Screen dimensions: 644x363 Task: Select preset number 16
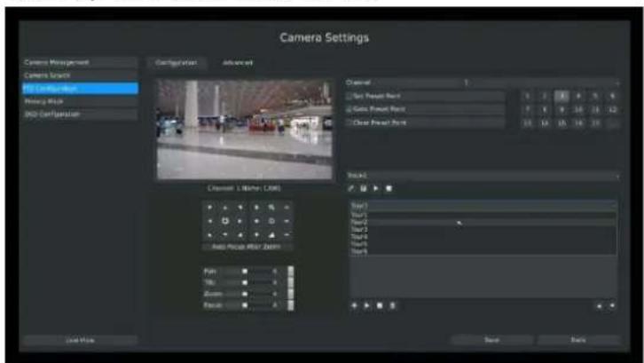pos(578,123)
